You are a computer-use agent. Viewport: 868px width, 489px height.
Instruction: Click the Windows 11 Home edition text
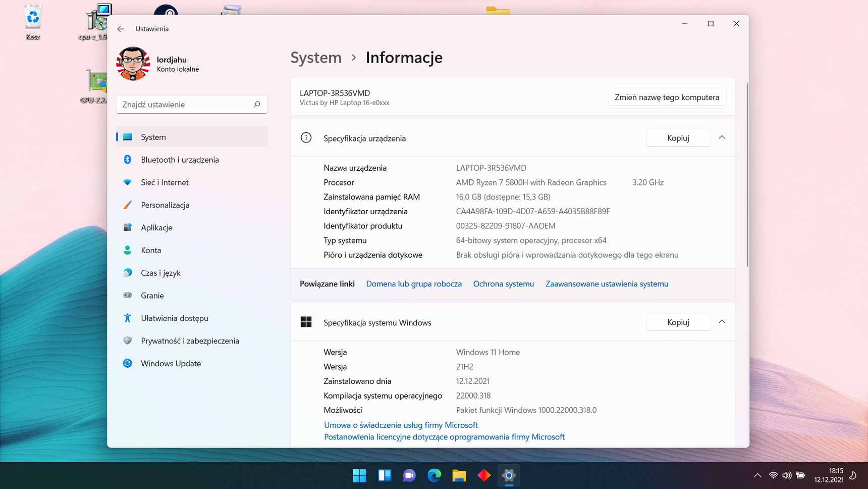pos(487,352)
